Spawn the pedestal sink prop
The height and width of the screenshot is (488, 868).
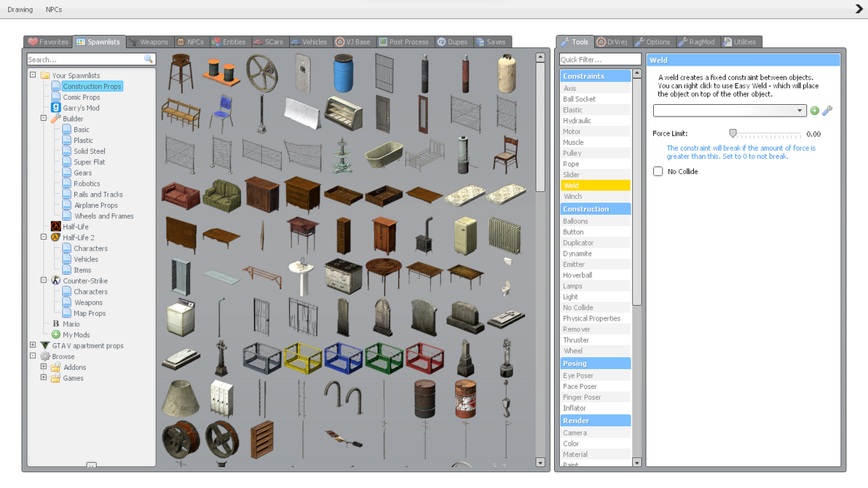point(301,276)
